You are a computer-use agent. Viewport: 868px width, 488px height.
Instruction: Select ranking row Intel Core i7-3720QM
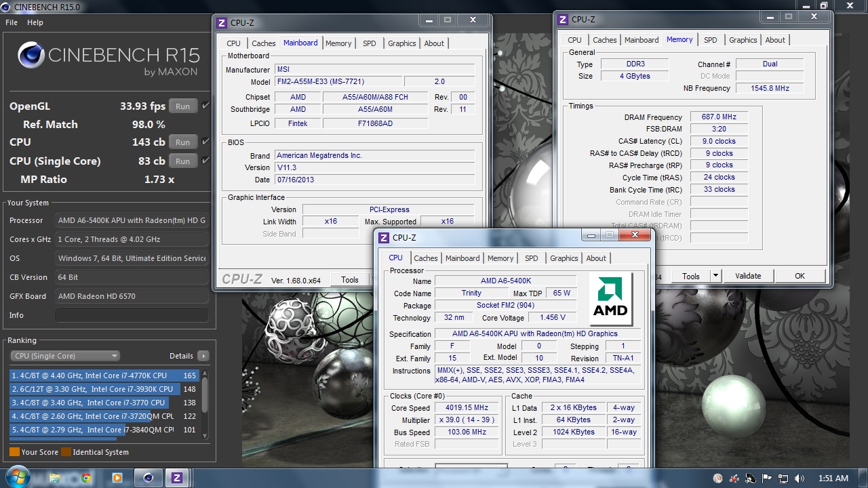(104, 416)
